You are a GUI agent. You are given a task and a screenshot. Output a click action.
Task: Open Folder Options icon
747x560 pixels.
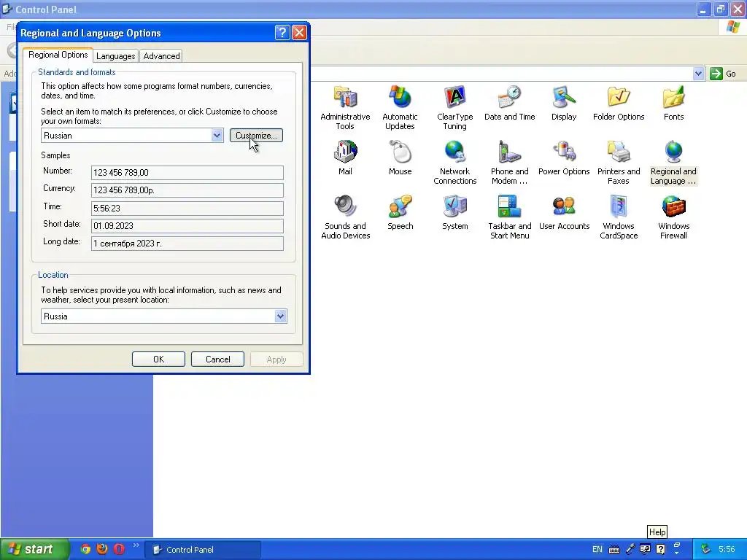click(x=619, y=103)
